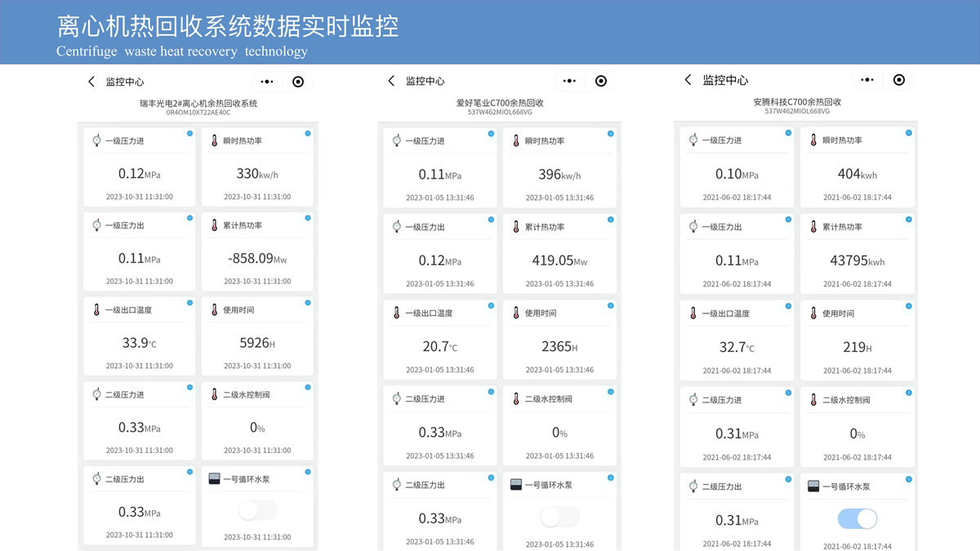Click the thermometer icon on 404kwh 瞬时热功率 card
Screen dimensions: 980x551
coord(814,140)
